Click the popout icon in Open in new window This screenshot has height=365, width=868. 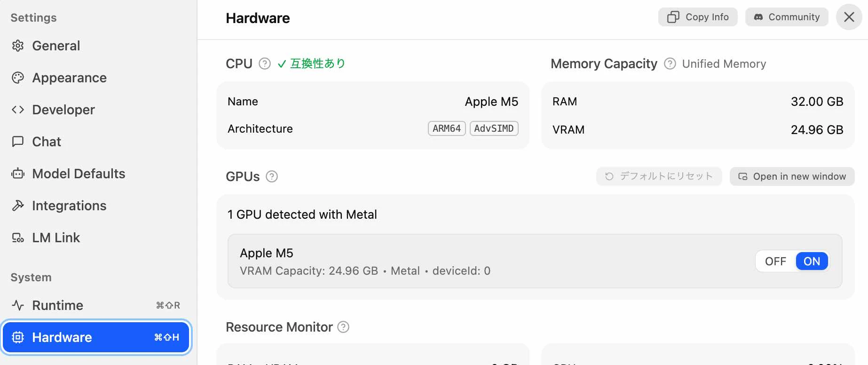coord(743,176)
